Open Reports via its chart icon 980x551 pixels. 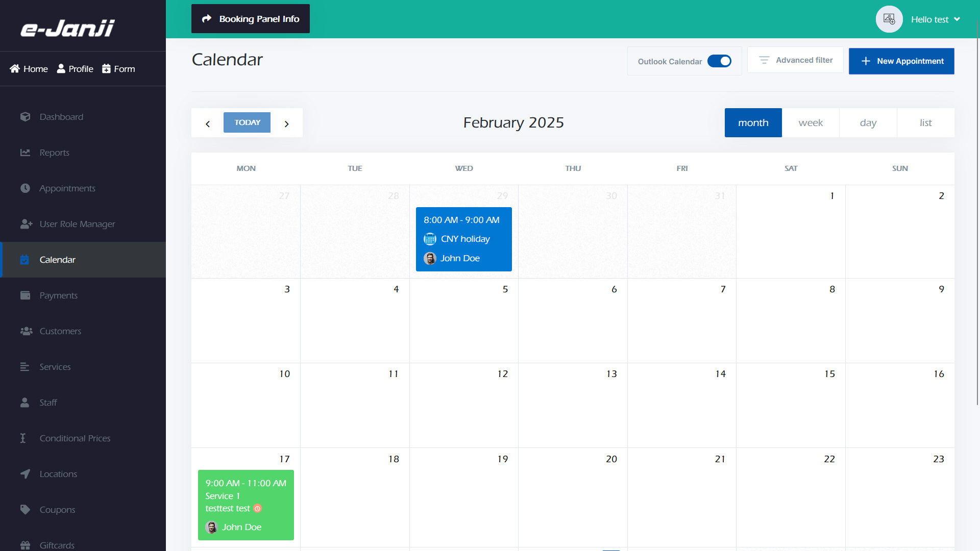tap(25, 153)
